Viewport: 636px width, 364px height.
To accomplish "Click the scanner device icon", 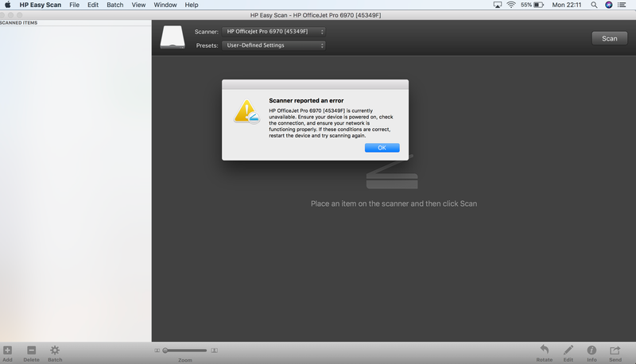I will [x=173, y=37].
